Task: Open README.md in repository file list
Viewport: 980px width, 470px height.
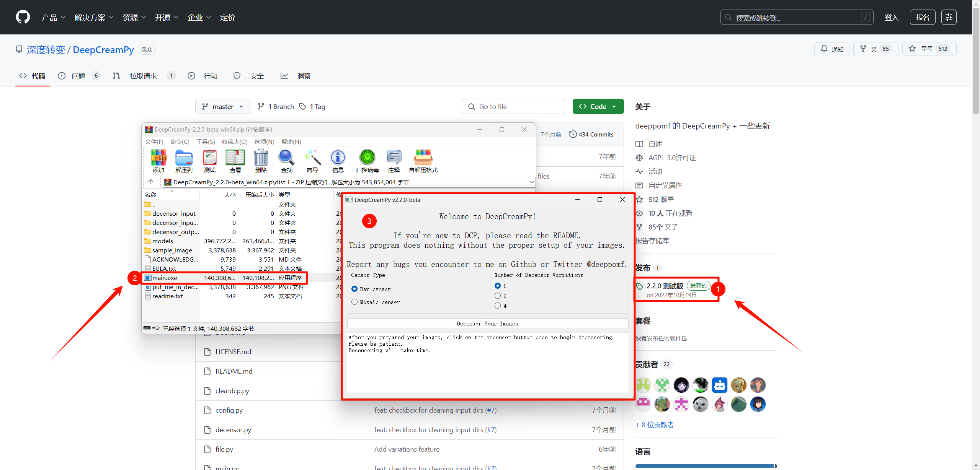Action: [x=234, y=371]
